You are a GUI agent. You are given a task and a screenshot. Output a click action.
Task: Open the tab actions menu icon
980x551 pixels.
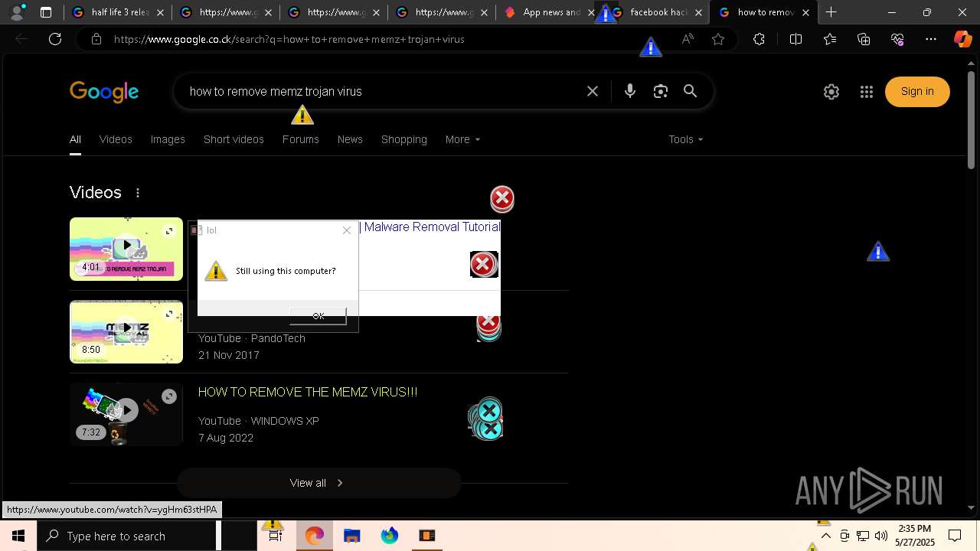point(46,12)
